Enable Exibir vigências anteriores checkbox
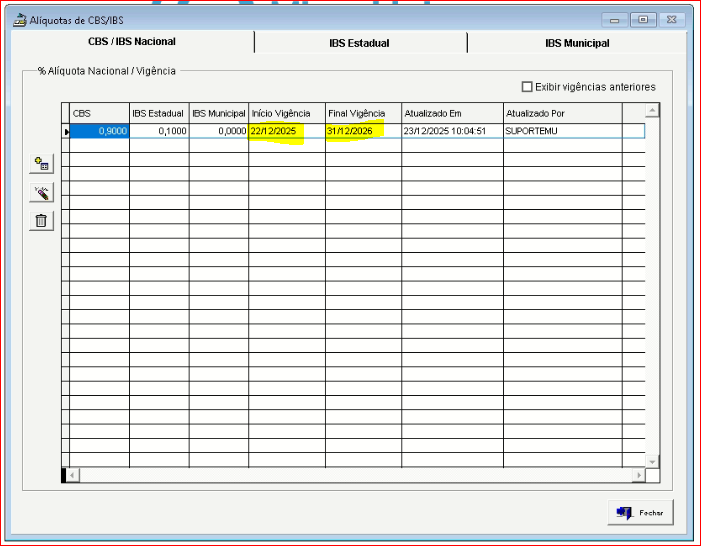The image size is (701, 546). 528,87
